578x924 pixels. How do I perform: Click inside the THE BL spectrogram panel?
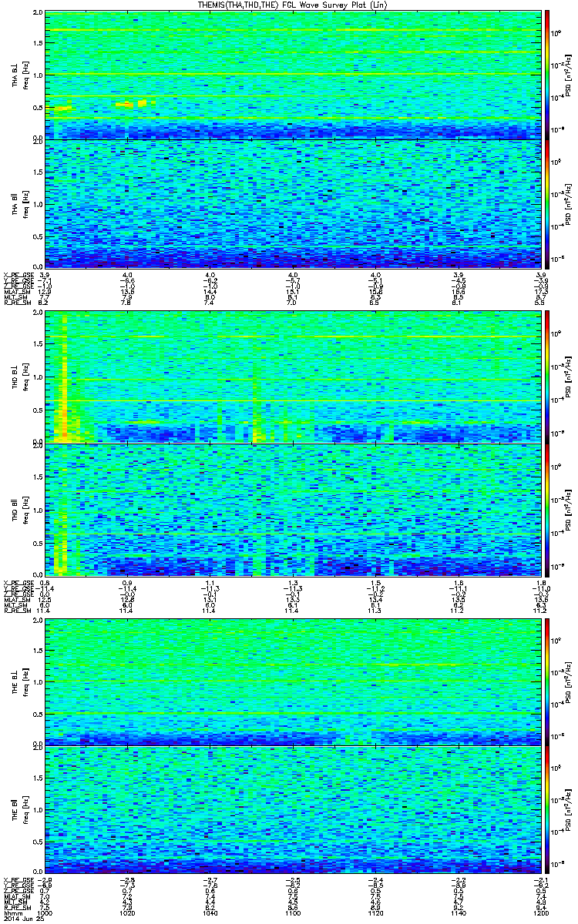292,681
